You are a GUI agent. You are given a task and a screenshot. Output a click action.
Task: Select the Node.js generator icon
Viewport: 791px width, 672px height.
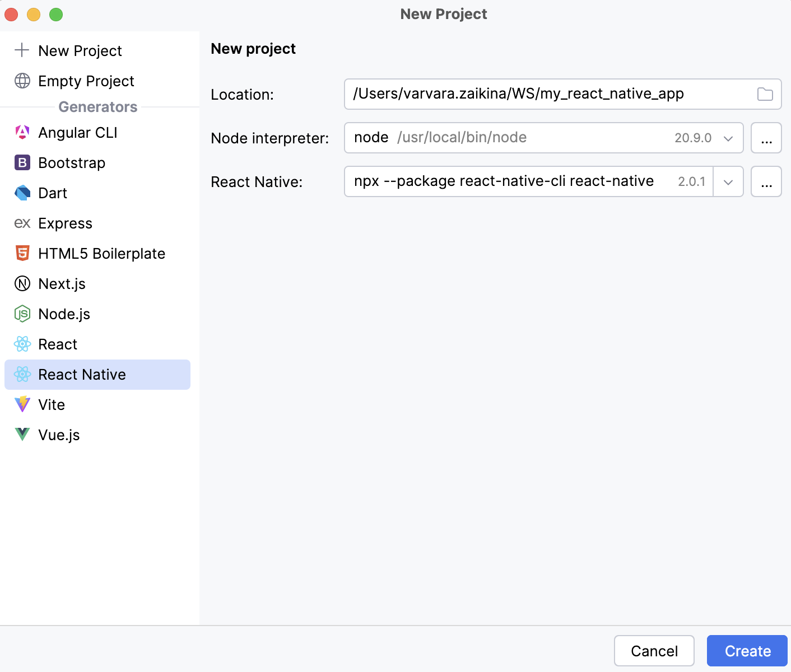(x=22, y=314)
